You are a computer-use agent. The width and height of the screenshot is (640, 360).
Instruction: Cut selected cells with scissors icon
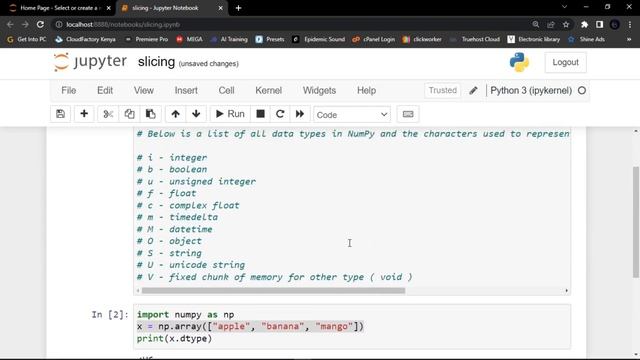pyautogui.click(x=108, y=114)
